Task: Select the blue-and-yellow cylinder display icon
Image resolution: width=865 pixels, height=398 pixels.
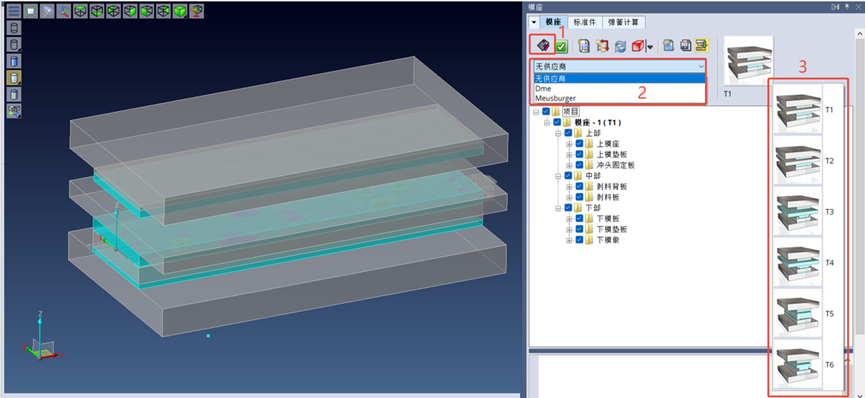Action: (x=14, y=94)
